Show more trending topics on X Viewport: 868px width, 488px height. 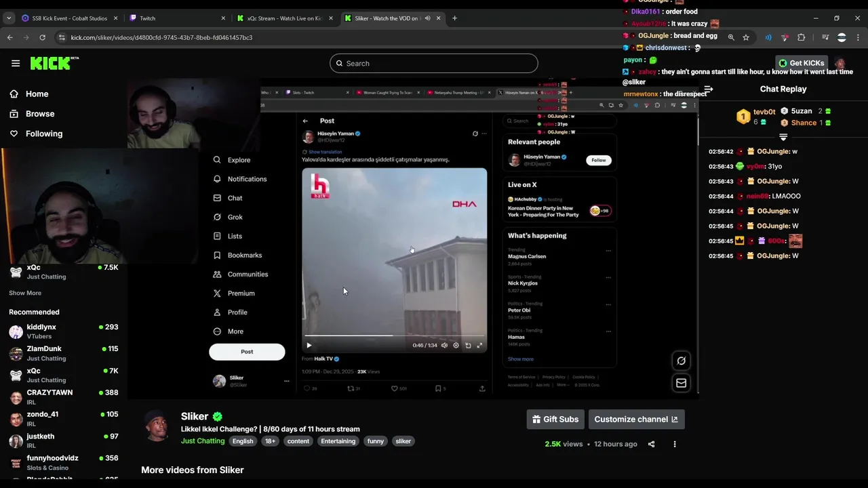(521, 359)
